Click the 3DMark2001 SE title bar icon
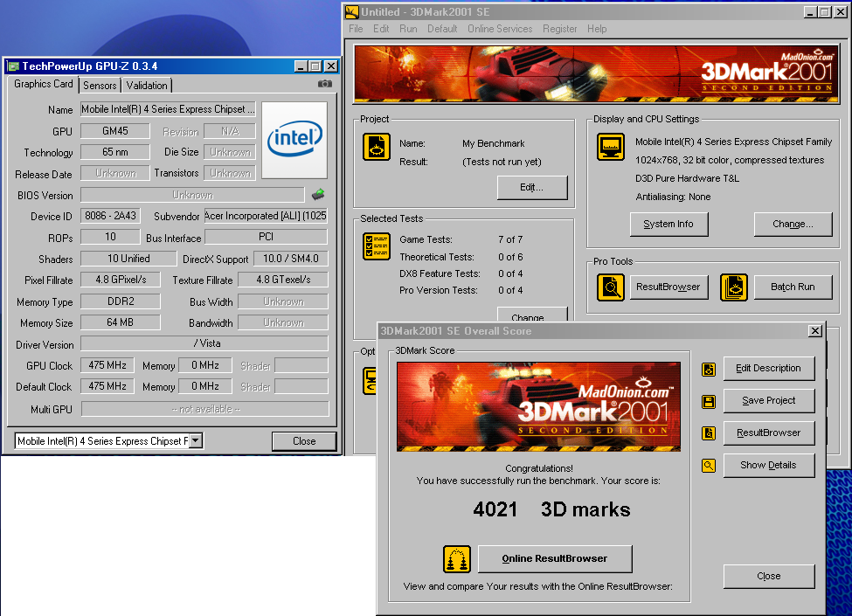 pos(352,12)
